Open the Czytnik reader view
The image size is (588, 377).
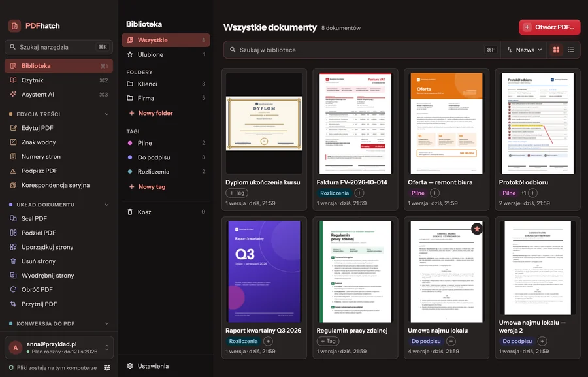tap(59, 80)
